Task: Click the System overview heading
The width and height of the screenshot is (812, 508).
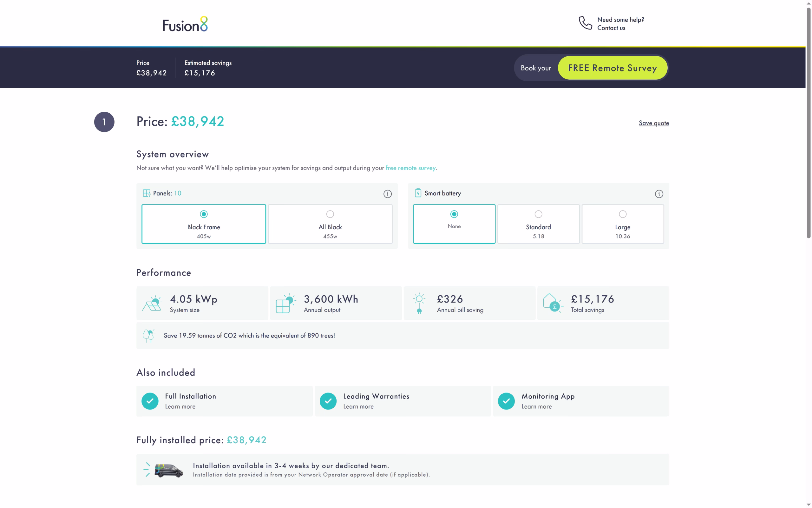Action: (173, 154)
